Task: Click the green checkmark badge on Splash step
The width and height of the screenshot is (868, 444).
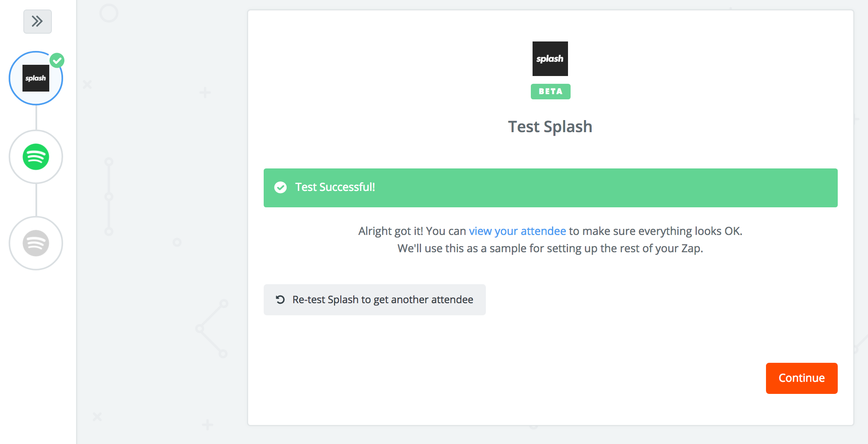Action: [57, 60]
